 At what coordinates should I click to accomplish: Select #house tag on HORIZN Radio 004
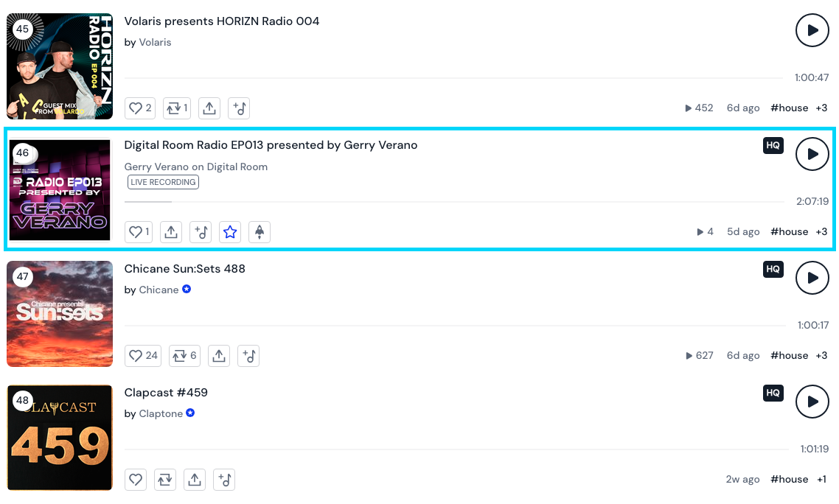pyautogui.click(x=790, y=108)
